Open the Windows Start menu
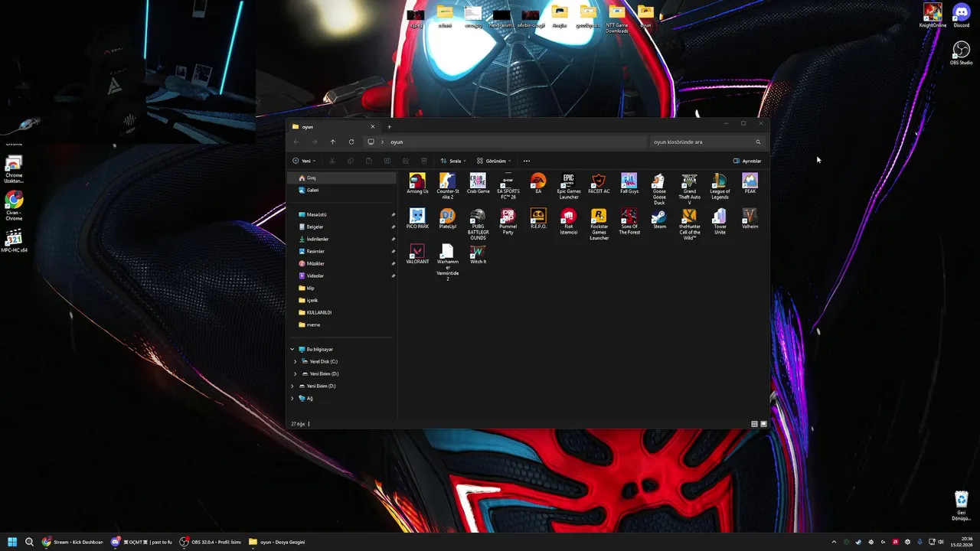 (12, 542)
